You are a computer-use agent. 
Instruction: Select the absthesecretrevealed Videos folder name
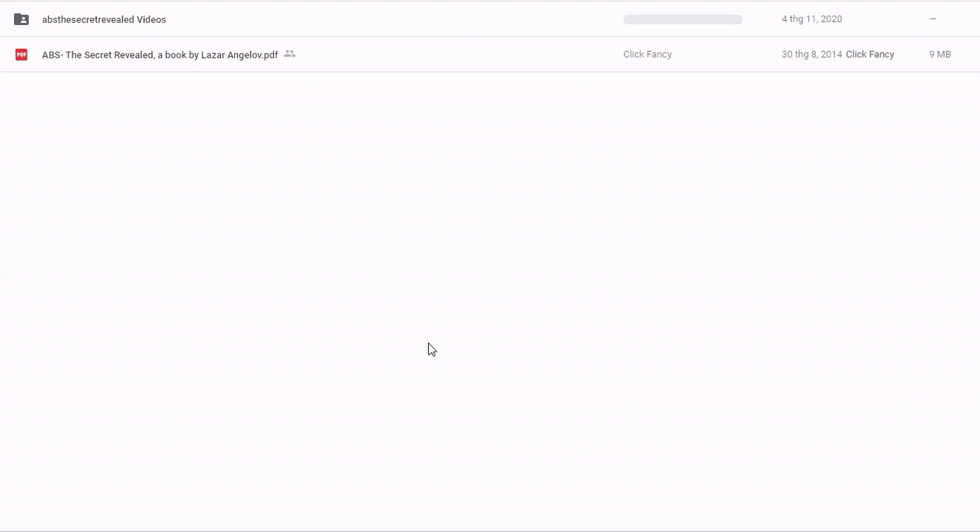point(104,19)
